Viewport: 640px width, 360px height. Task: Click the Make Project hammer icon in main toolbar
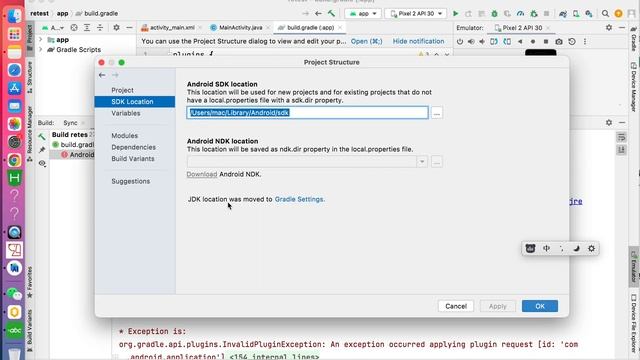pyautogui.click(x=331, y=13)
